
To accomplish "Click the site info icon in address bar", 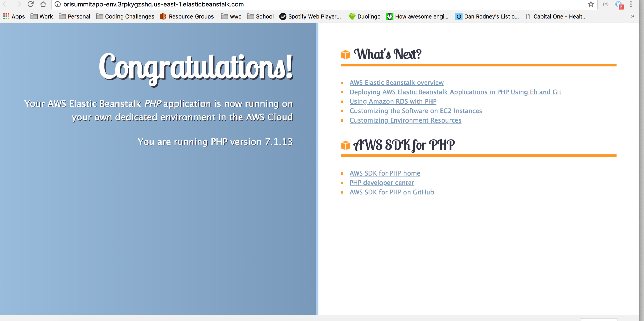I will click(58, 4).
